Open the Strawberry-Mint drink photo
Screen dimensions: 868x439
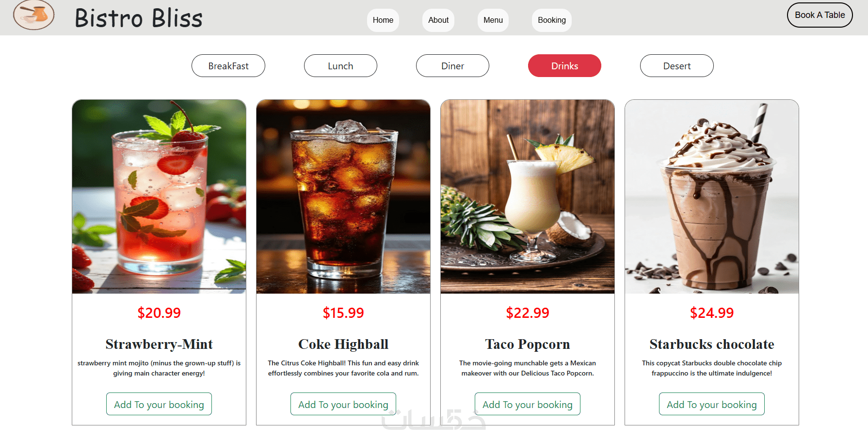pyautogui.click(x=159, y=197)
